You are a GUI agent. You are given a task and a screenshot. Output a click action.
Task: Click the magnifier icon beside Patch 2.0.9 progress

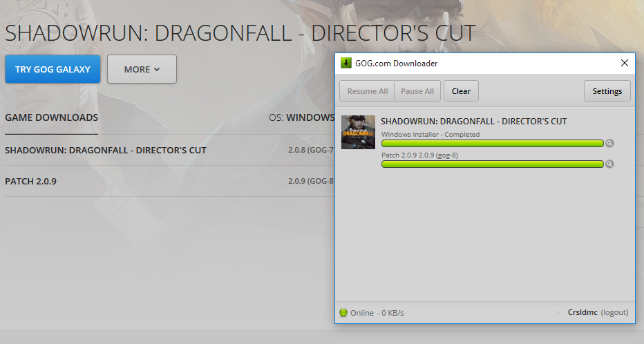(x=609, y=164)
